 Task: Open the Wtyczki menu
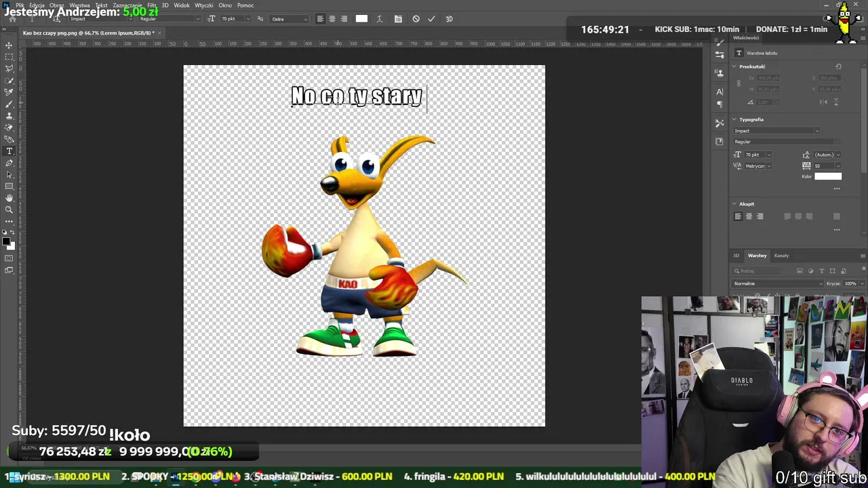(x=203, y=5)
